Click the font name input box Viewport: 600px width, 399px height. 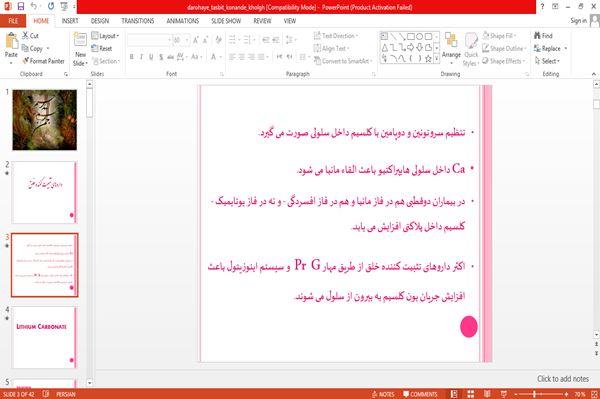(147, 40)
